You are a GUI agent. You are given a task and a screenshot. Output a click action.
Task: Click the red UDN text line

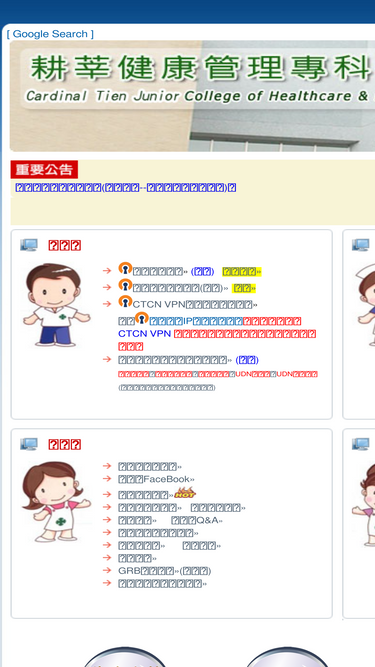coord(218,374)
